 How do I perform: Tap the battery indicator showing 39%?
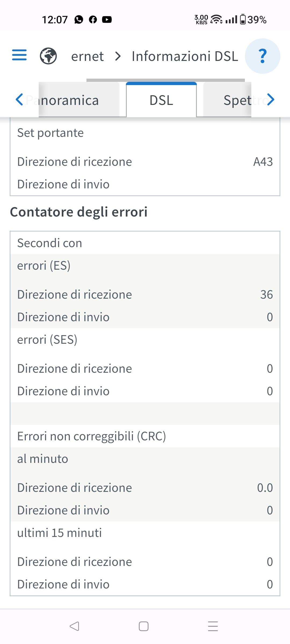(253, 20)
